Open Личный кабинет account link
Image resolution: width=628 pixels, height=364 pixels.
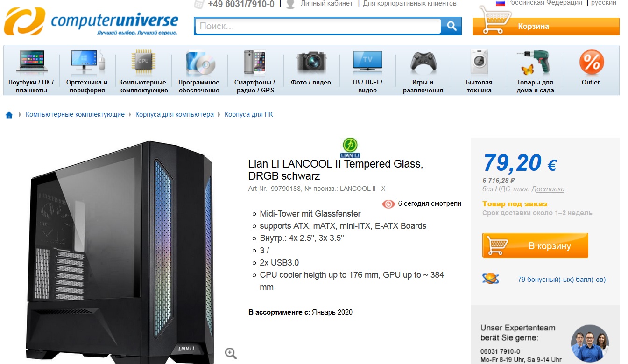(x=326, y=3)
